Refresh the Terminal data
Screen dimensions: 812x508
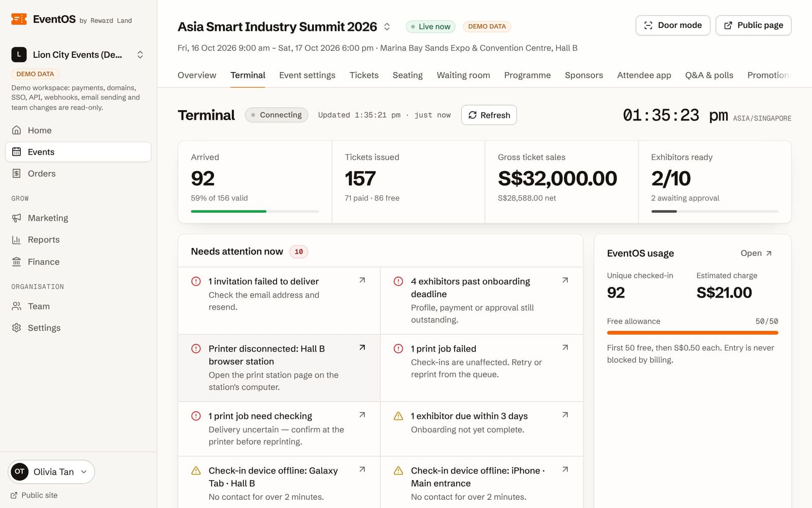point(489,115)
